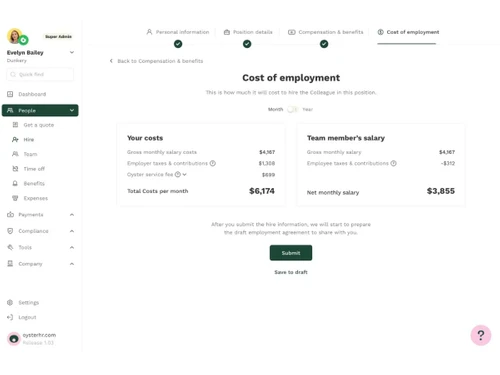Open Get a quote in the sidebar
Image resolution: width=500 pixels, height=375 pixels.
tap(39, 125)
